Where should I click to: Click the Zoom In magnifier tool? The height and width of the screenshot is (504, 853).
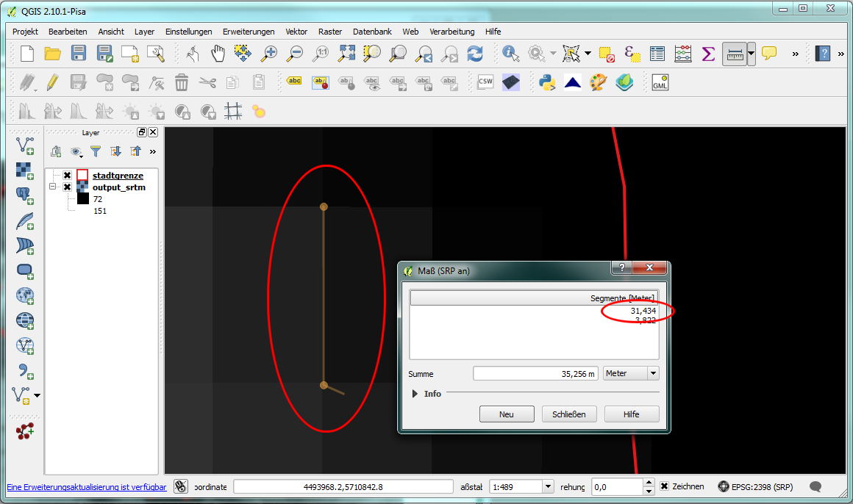[270, 53]
